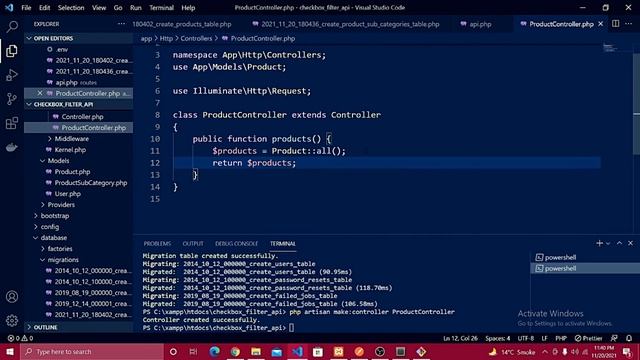Open notifications bell in status bar
This screenshot has height=360, width=640.
pos(629,338)
